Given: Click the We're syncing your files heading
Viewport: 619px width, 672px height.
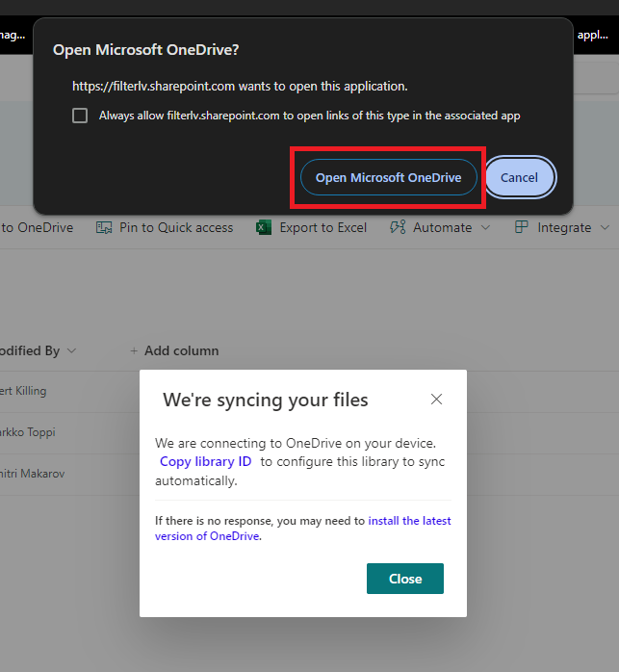Looking at the screenshot, I should tap(266, 400).
